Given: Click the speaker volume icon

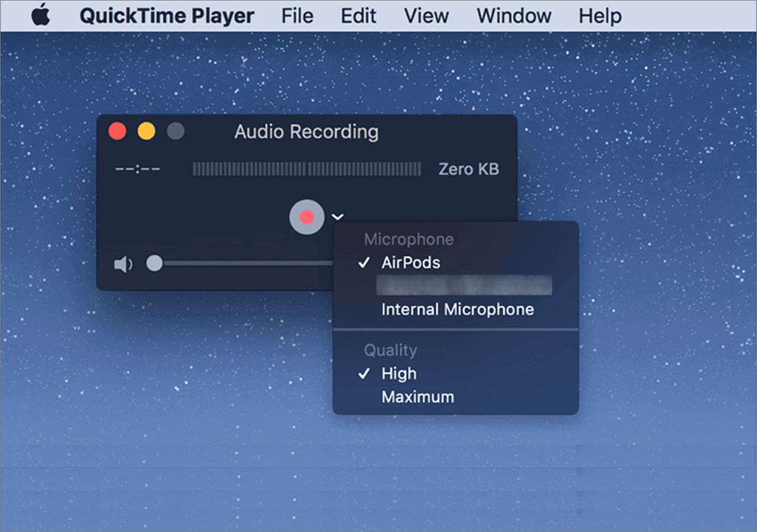Looking at the screenshot, I should coord(122,264).
